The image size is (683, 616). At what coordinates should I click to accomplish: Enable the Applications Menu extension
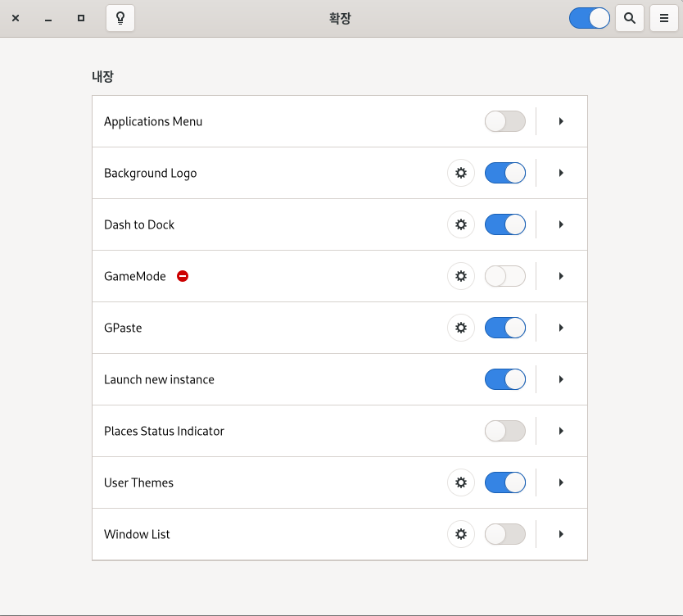pyautogui.click(x=504, y=121)
